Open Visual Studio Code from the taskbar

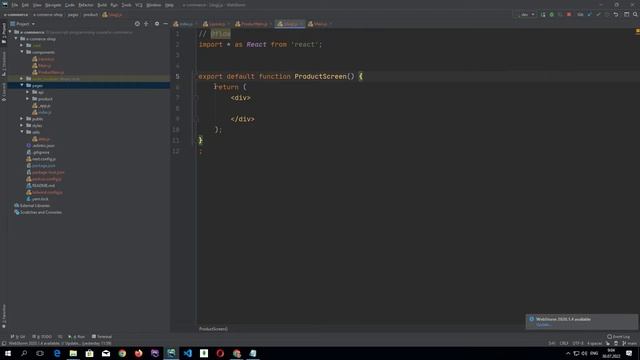click(187, 353)
